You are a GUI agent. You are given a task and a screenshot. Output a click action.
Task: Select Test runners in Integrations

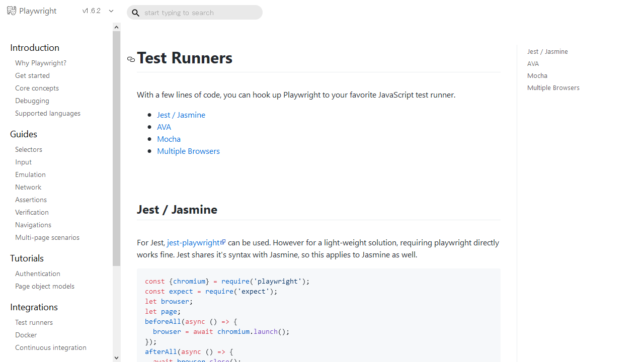[x=34, y=322]
